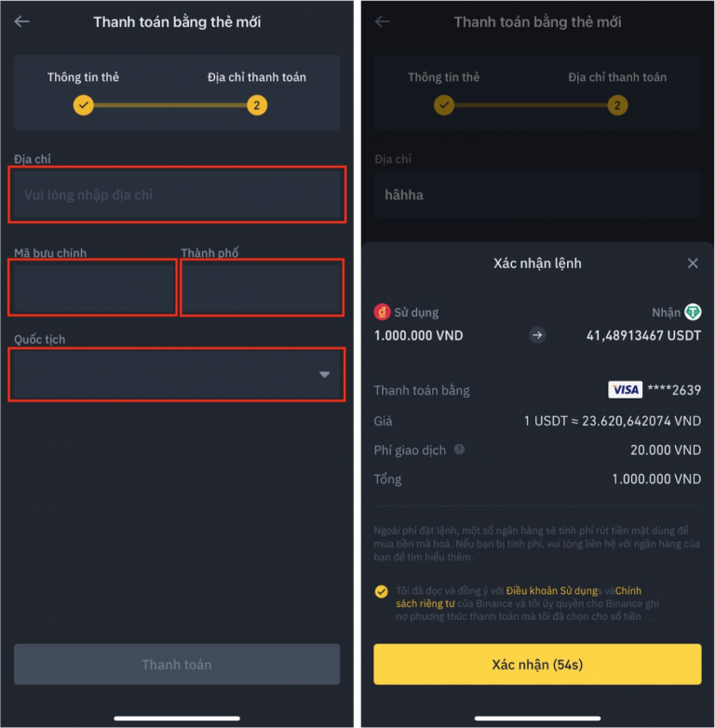Viewport: 715px width, 728px height.
Task: Tap the VISA card logo
Action: (x=625, y=389)
